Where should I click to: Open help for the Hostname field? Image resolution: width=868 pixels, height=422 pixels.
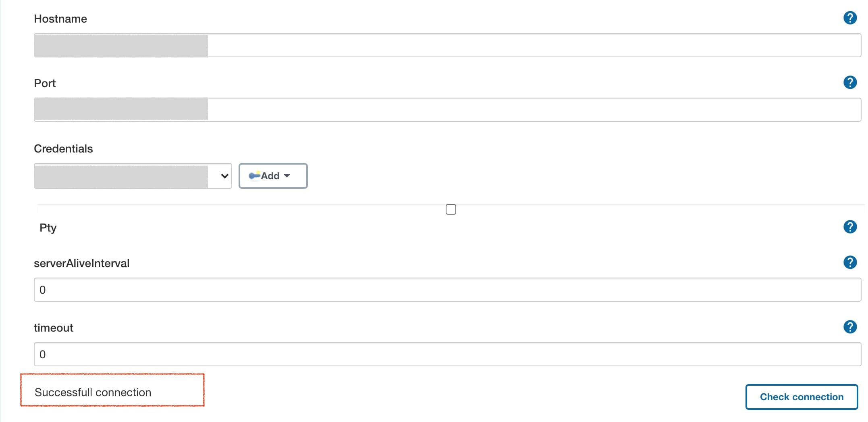tap(850, 18)
